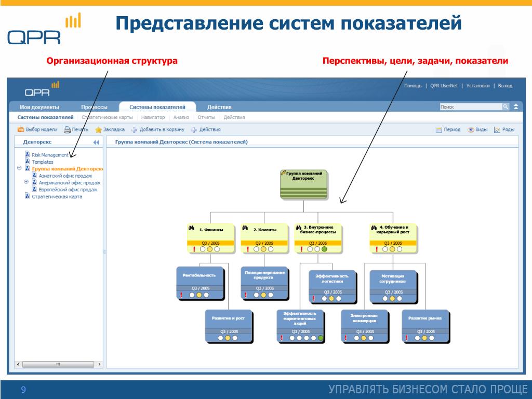Image resolution: width=532 pixels, height=399 pixels.
Task: Click the Risk Management scorecard icon
Action: [x=28, y=154]
